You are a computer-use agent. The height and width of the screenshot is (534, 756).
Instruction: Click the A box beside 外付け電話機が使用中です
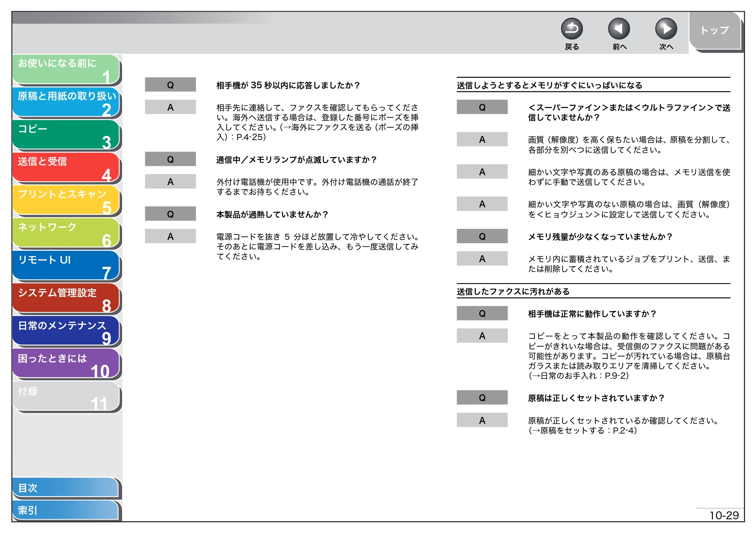(170, 182)
